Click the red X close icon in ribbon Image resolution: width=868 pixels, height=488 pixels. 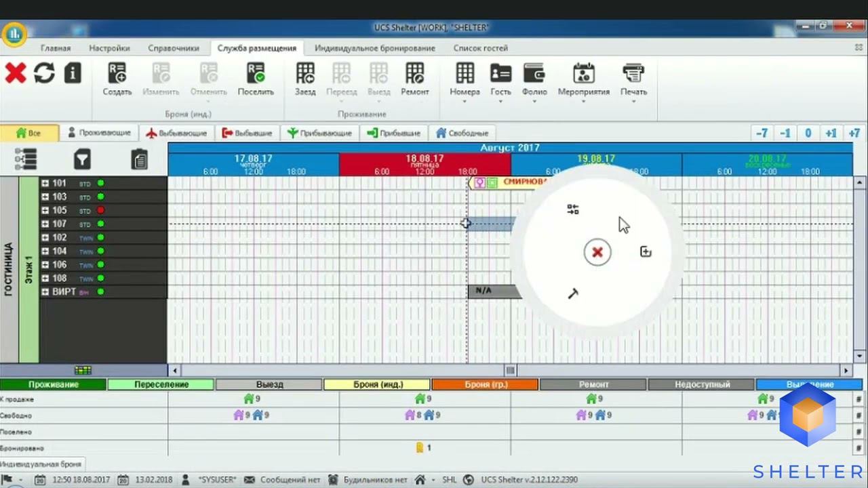[16, 73]
